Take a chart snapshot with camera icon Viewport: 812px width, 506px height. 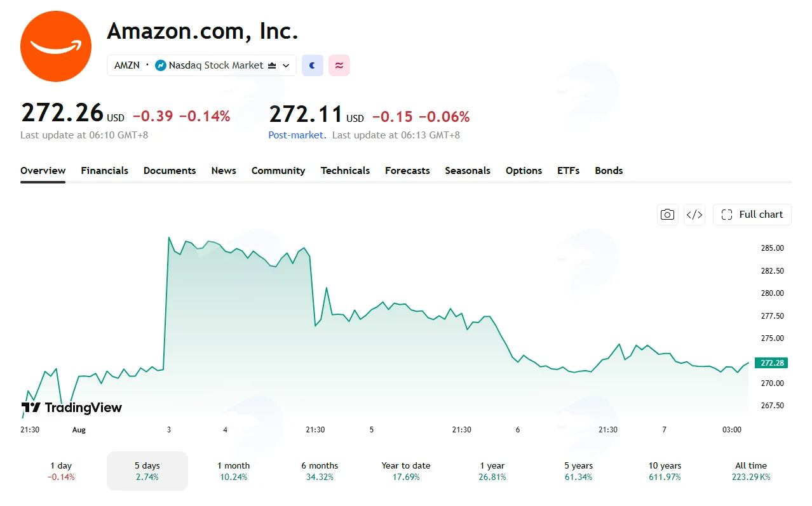667,215
